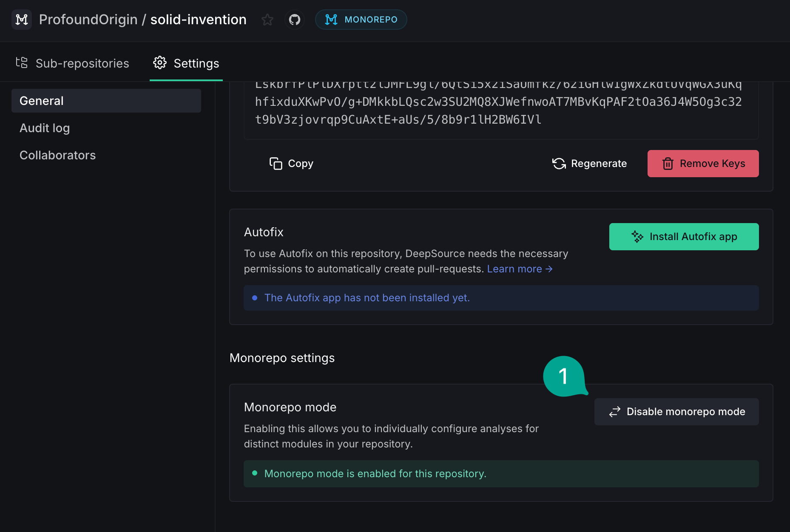790x532 pixels.
Task: Click the Install Autofix app button
Action: point(684,237)
